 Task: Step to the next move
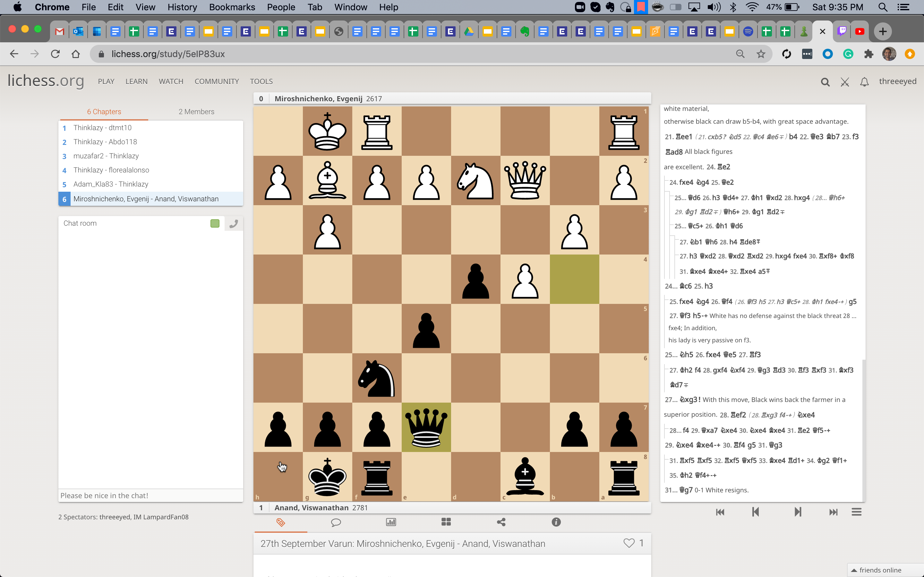pyautogui.click(x=798, y=512)
